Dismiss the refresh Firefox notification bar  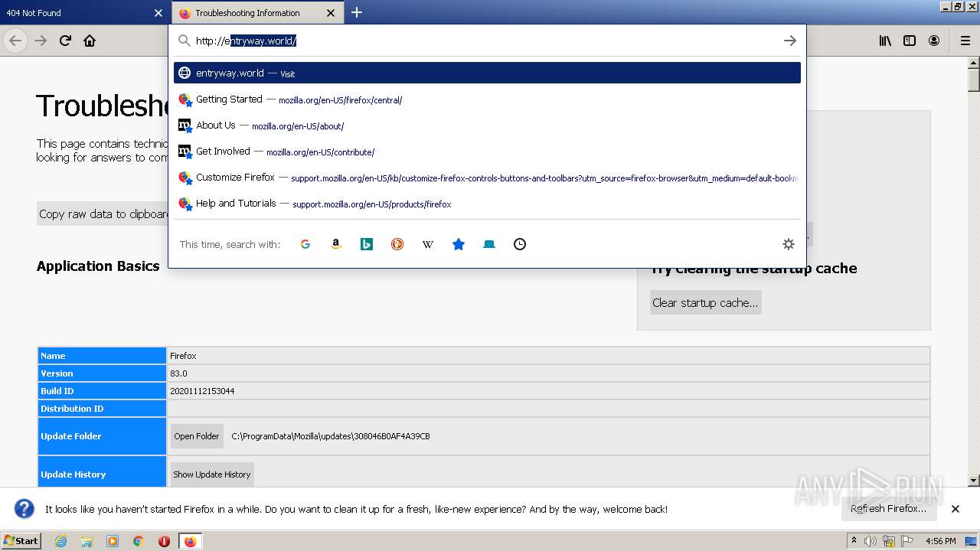point(955,509)
